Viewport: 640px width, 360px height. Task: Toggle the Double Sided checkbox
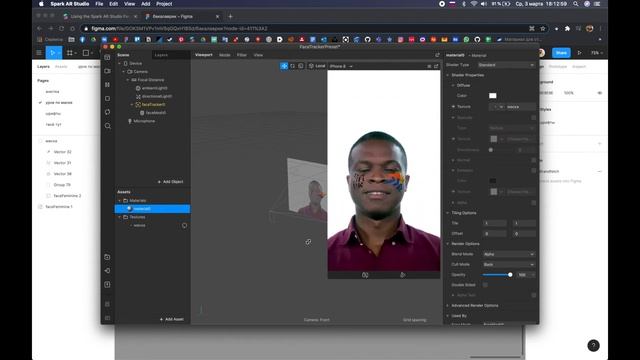tap(485, 285)
